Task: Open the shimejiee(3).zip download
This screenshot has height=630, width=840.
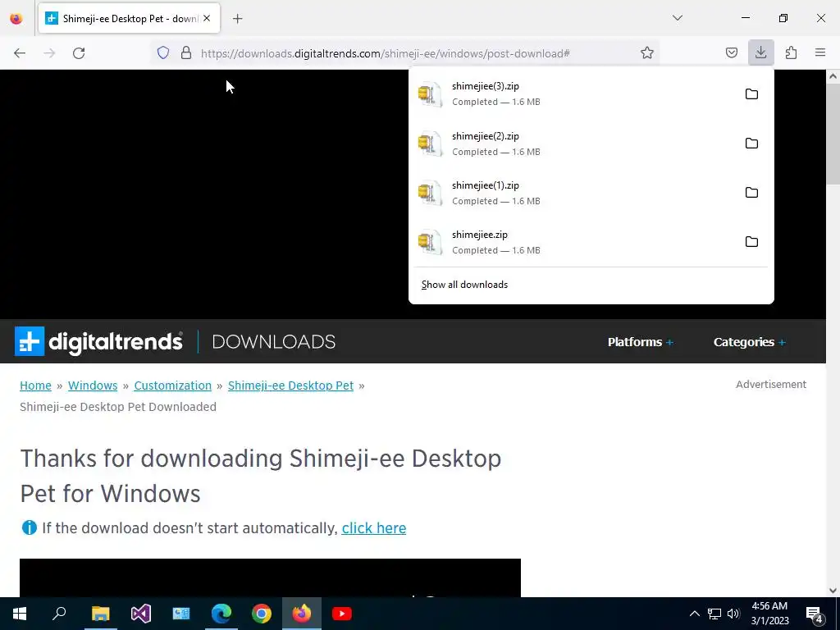Action: point(573,94)
